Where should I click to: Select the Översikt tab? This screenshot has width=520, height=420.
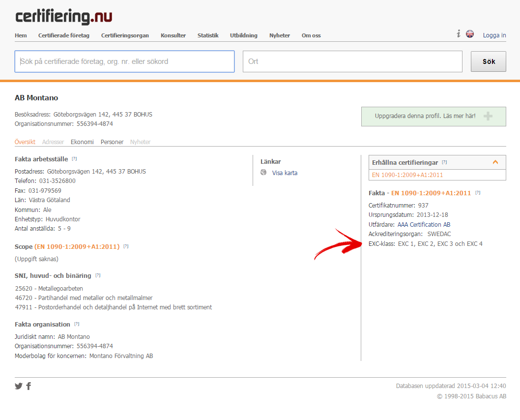pos(25,142)
